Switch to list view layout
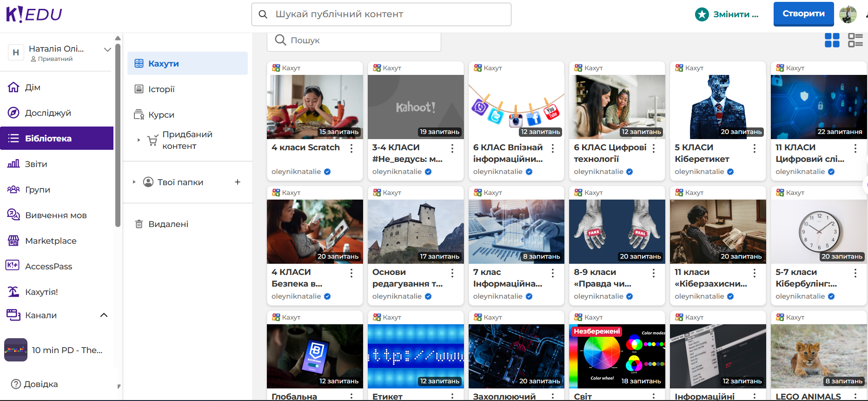 click(x=855, y=40)
